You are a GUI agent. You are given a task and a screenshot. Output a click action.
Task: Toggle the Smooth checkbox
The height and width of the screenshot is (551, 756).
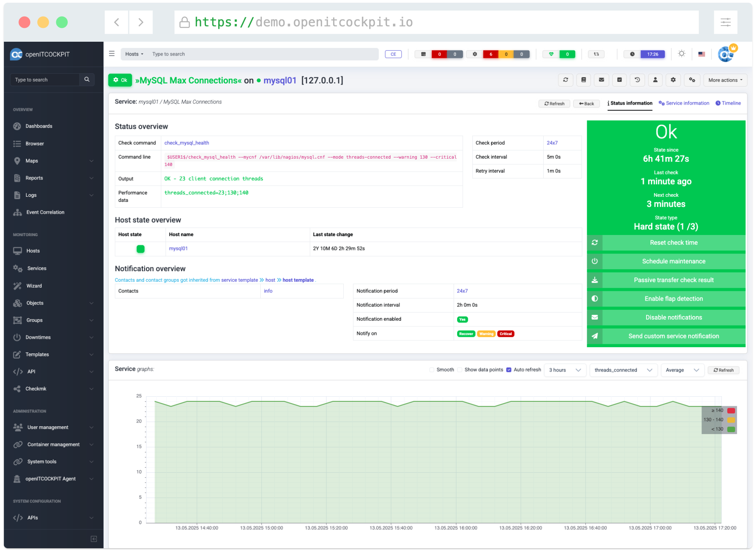point(432,370)
